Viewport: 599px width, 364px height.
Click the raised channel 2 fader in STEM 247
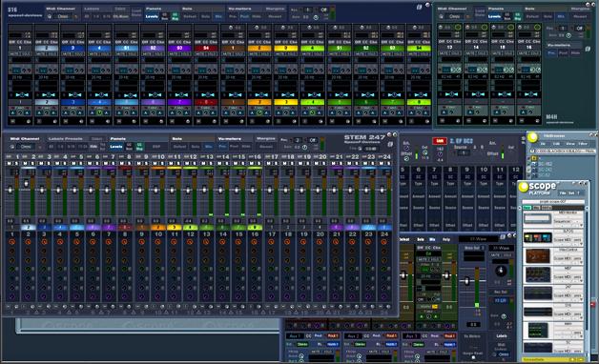click(26, 183)
